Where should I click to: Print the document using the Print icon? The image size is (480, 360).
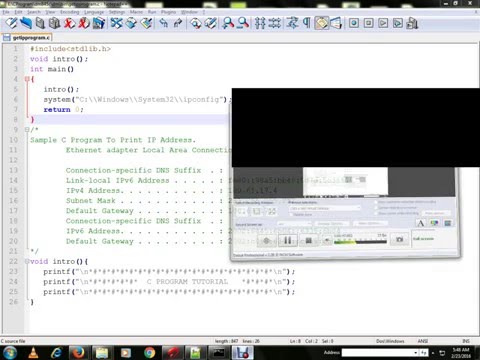coord(99,23)
